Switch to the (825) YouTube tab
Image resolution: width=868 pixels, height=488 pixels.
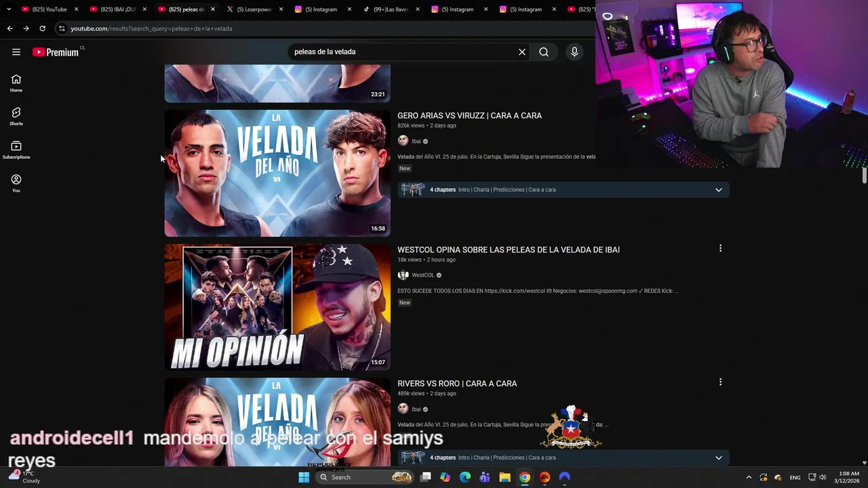49,9
